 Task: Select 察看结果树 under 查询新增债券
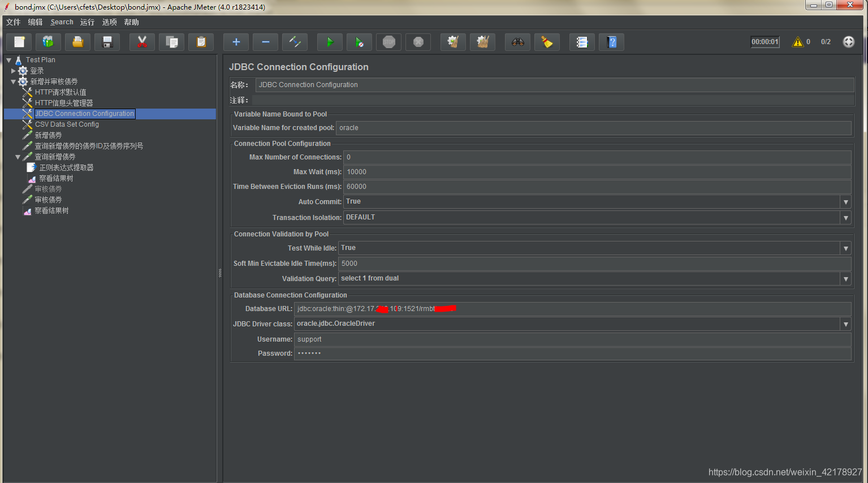click(56, 178)
